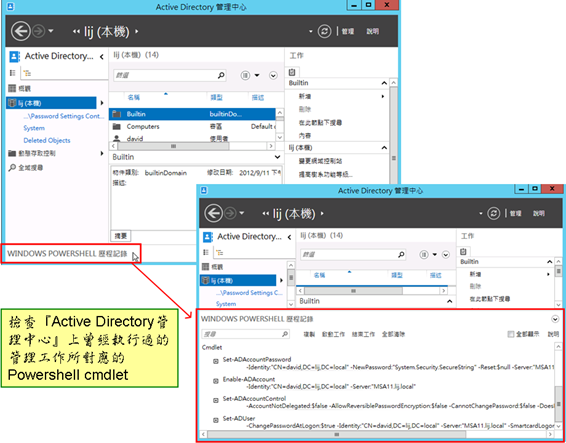Click Active Directory contact-card icon in front window

click(x=207, y=237)
